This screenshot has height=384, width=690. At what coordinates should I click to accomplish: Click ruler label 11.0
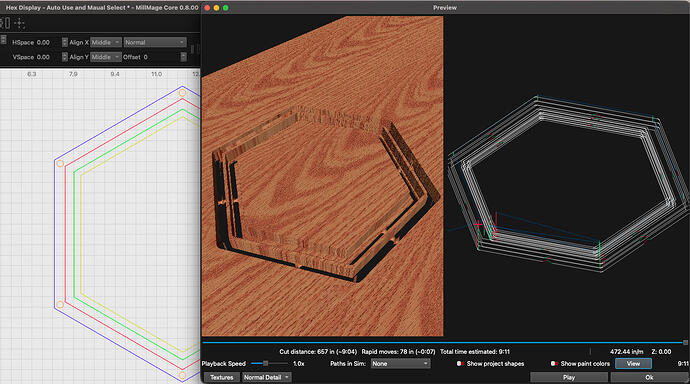(x=156, y=74)
